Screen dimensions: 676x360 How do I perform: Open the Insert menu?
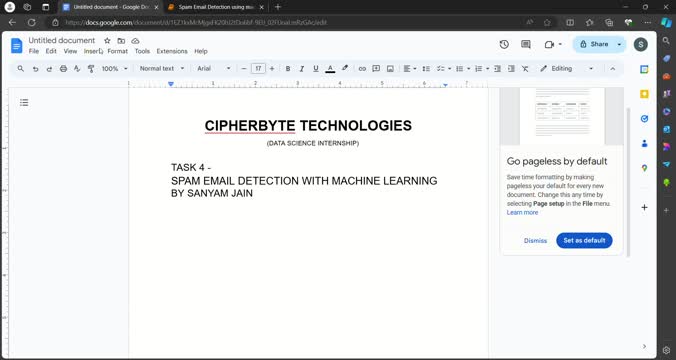coord(92,51)
